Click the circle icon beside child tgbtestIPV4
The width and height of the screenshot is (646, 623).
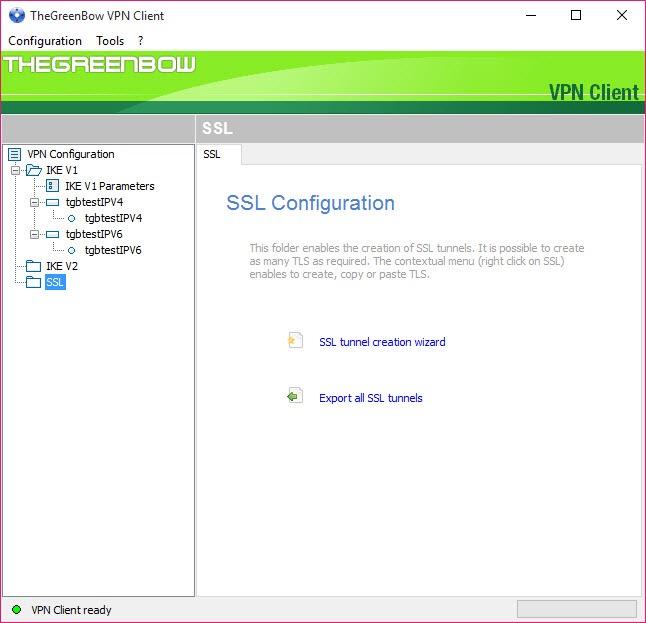click(x=71, y=218)
